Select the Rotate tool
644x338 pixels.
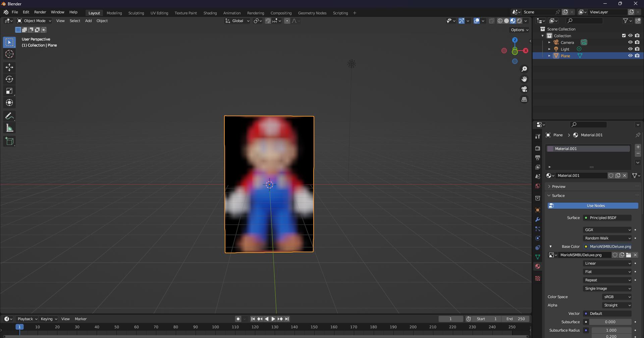pyautogui.click(x=9, y=79)
